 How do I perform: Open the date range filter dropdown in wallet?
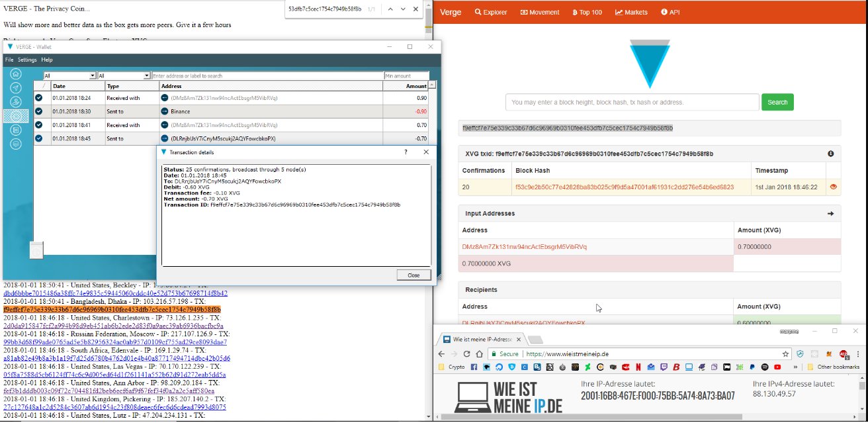click(x=69, y=76)
